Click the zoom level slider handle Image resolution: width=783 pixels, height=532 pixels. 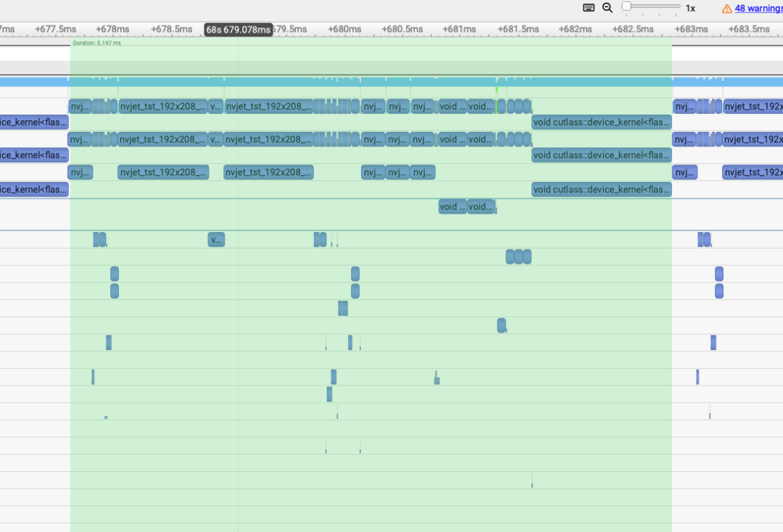(x=626, y=7)
